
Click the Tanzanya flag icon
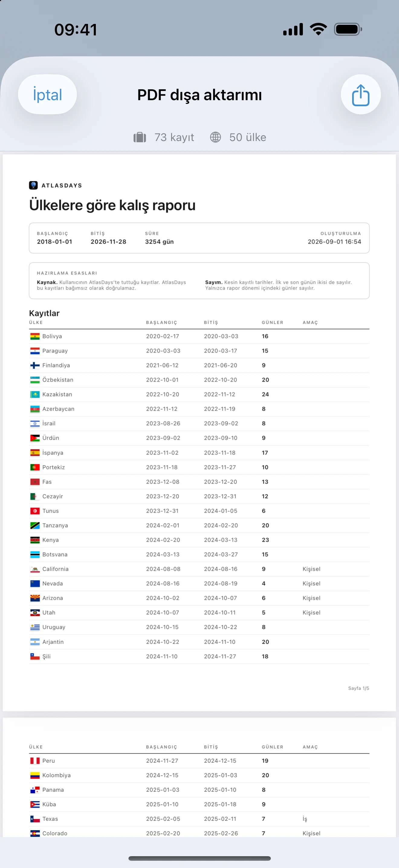tap(35, 525)
